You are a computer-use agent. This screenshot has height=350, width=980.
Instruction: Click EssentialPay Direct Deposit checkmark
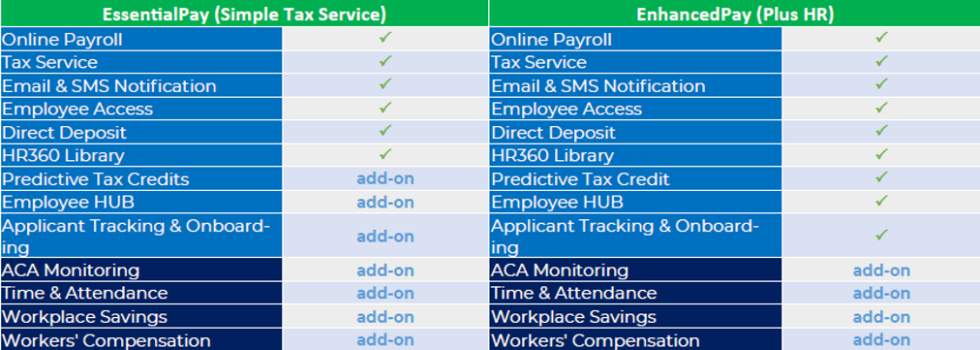point(385,130)
